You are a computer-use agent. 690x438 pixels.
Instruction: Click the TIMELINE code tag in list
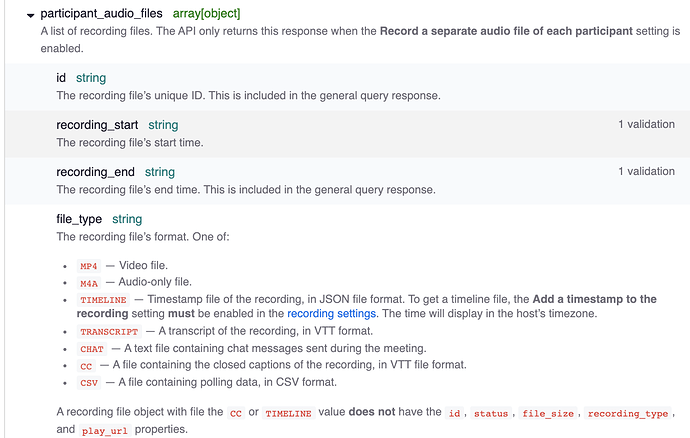click(103, 300)
